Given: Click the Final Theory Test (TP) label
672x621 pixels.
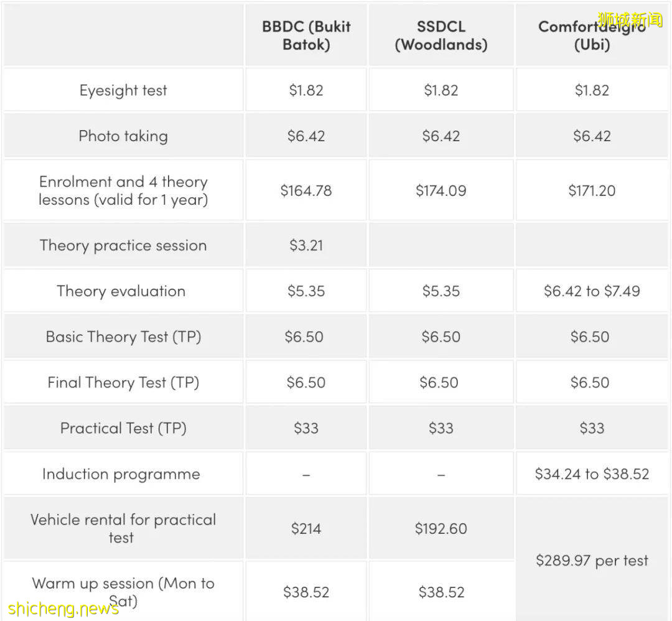Looking at the screenshot, I should (x=123, y=382).
